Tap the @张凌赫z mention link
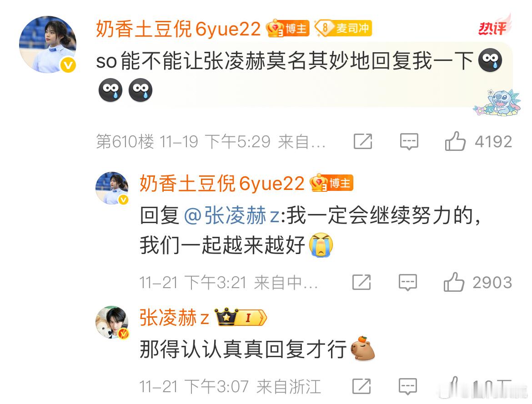The height and width of the screenshot is (404, 532). (232, 215)
